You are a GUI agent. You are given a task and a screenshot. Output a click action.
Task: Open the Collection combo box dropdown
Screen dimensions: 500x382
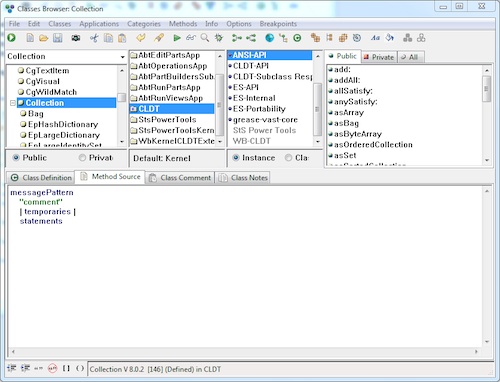pos(123,57)
